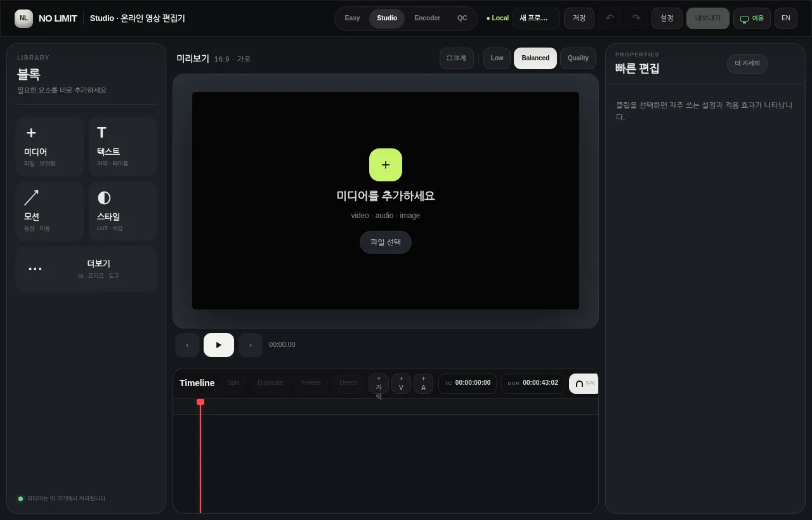Click the redo arrow icon

click(636, 18)
